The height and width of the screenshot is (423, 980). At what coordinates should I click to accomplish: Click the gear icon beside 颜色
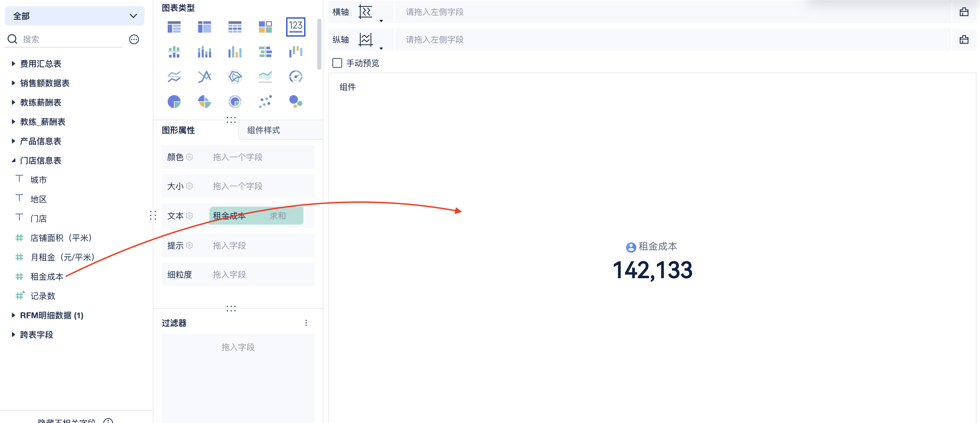(x=189, y=157)
